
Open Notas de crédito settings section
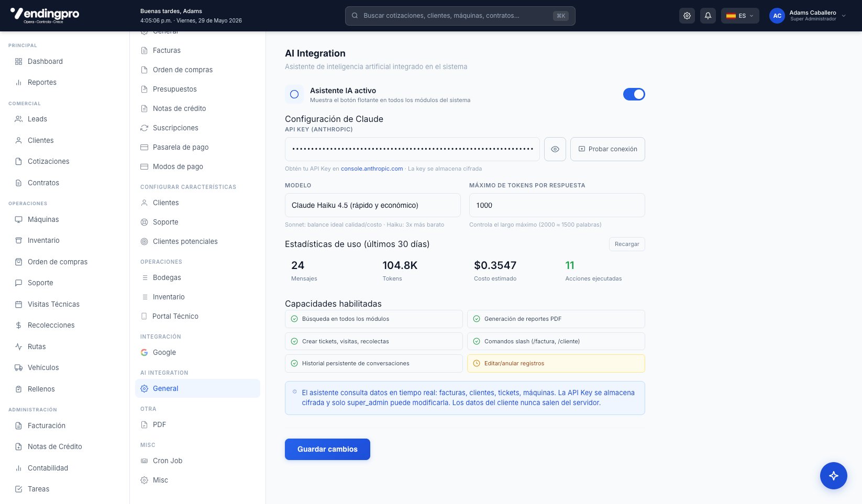197,108
